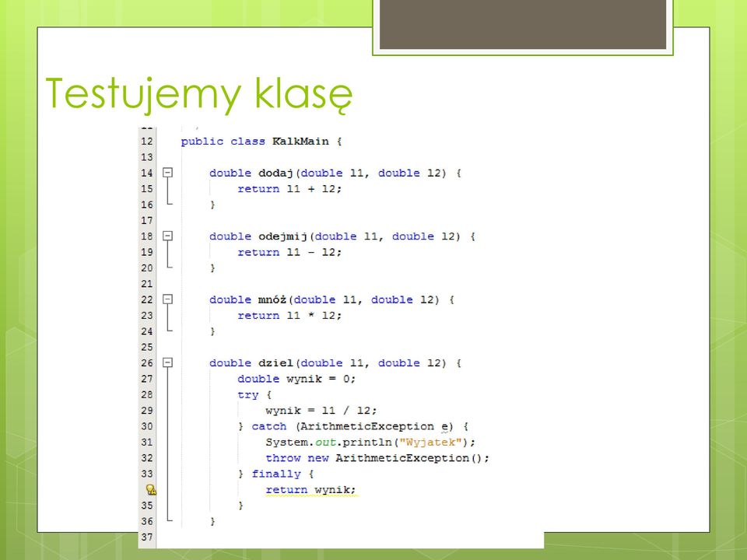Viewport: 747px width, 560px height.
Task: Click the 'return l1 - l2;' statement
Action: click(x=289, y=252)
